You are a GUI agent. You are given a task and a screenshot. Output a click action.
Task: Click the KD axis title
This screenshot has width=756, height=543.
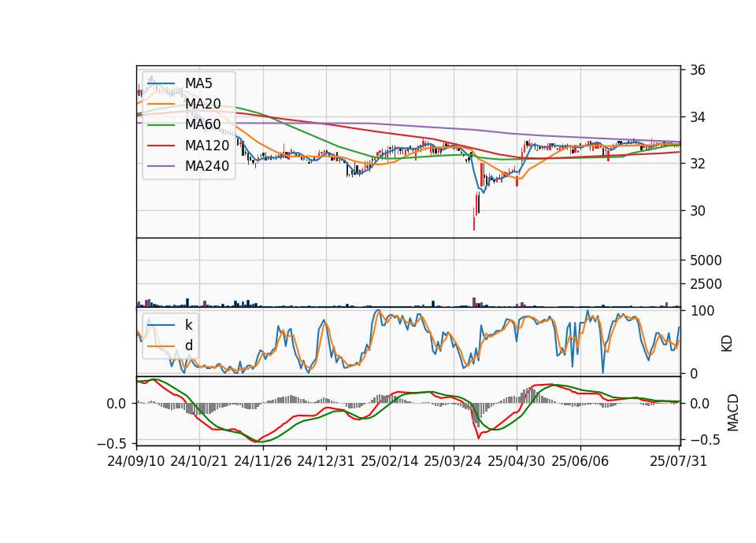(727, 344)
